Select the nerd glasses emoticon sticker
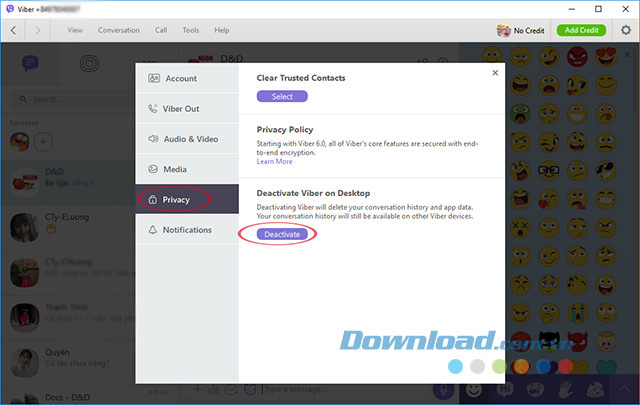Image resolution: width=640 pixels, height=405 pixels. point(549,171)
